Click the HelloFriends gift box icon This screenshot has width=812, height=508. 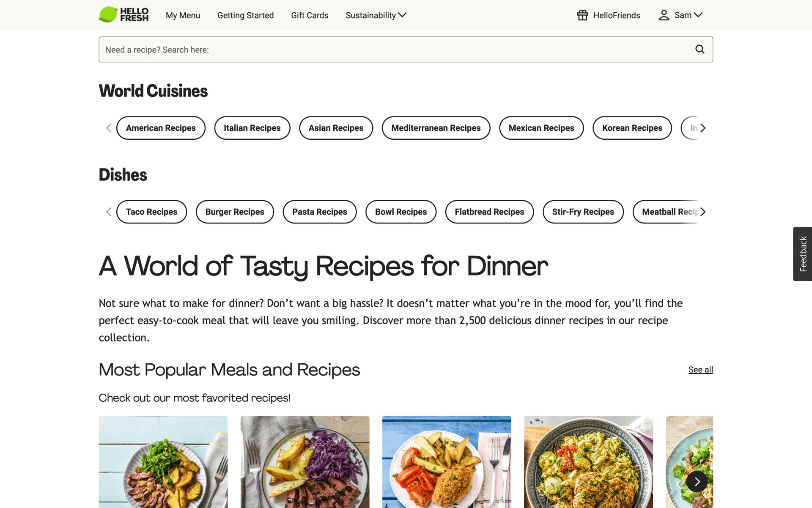coord(582,15)
